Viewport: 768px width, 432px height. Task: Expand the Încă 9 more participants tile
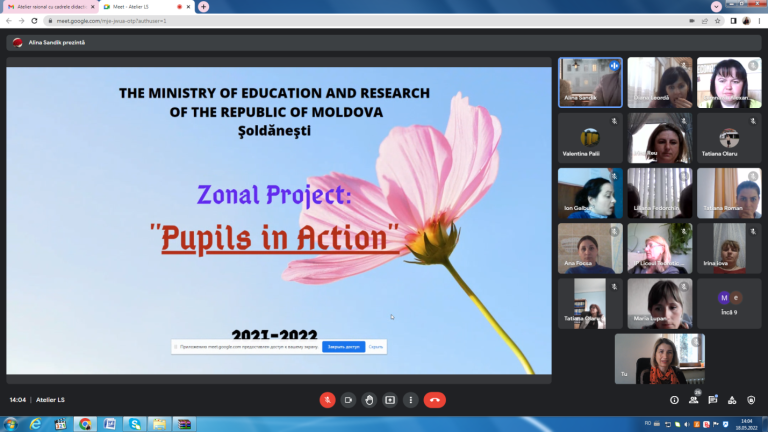point(729,304)
